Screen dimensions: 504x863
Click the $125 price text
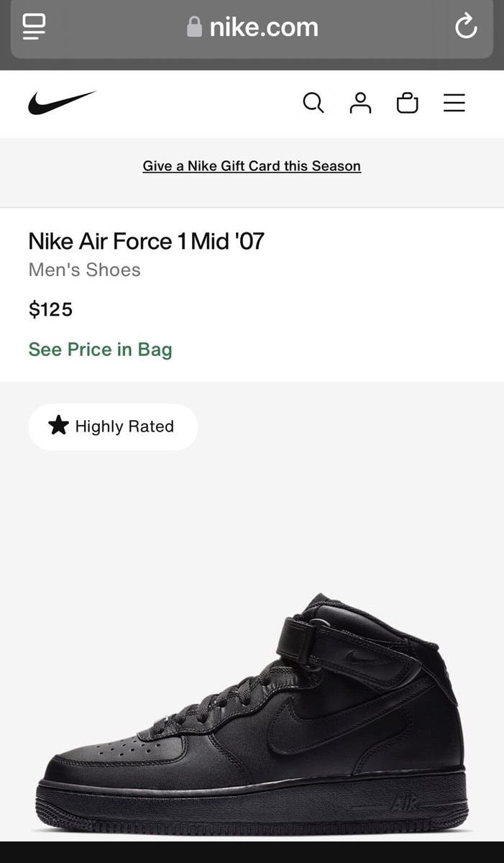pyautogui.click(x=50, y=309)
